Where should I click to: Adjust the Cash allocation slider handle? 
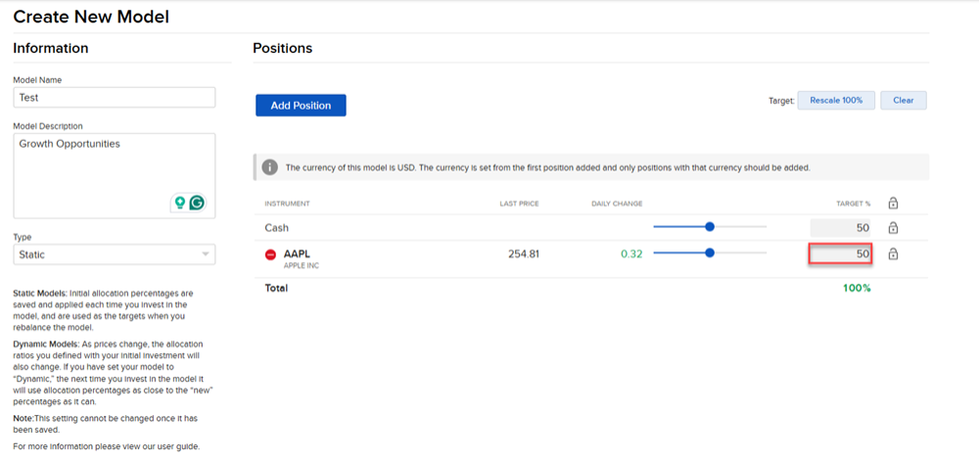(x=710, y=227)
